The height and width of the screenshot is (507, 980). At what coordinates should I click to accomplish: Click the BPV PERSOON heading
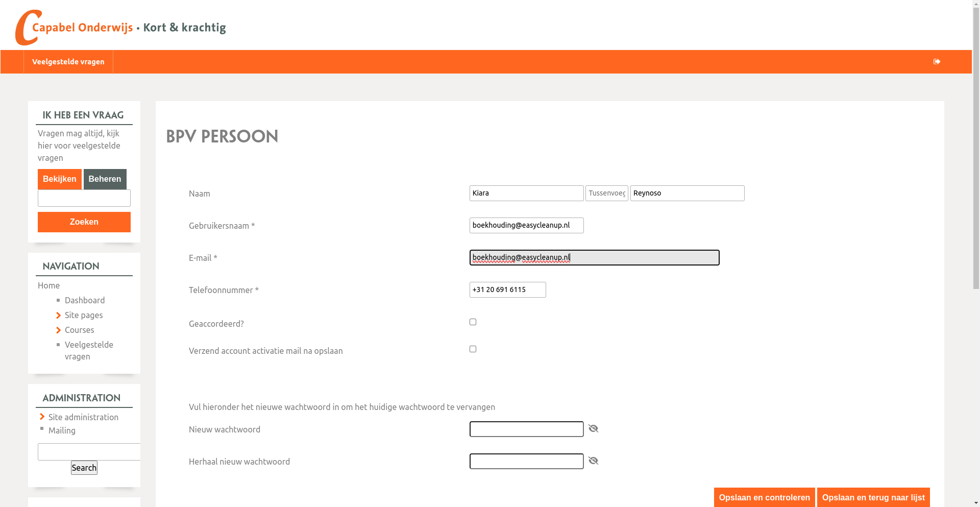pyautogui.click(x=222, y=136)
